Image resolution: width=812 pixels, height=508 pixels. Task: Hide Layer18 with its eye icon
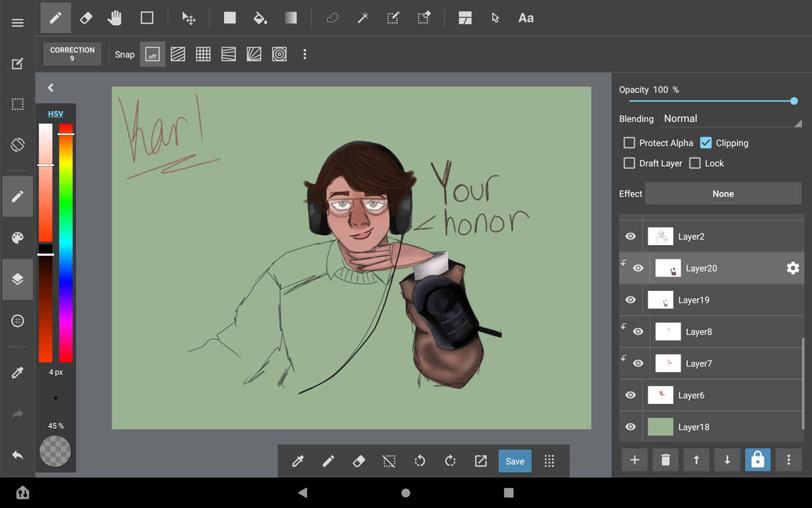630,427
